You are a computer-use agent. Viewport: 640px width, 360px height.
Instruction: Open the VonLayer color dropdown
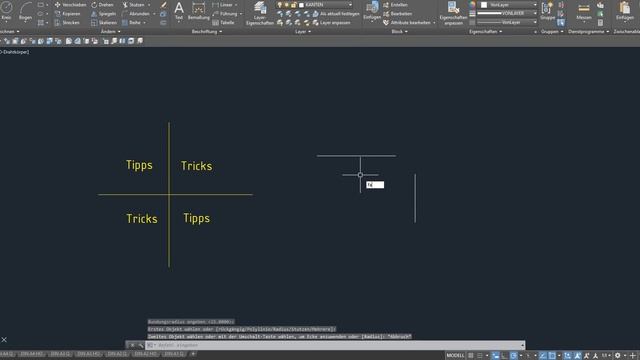tap(535, 5)
